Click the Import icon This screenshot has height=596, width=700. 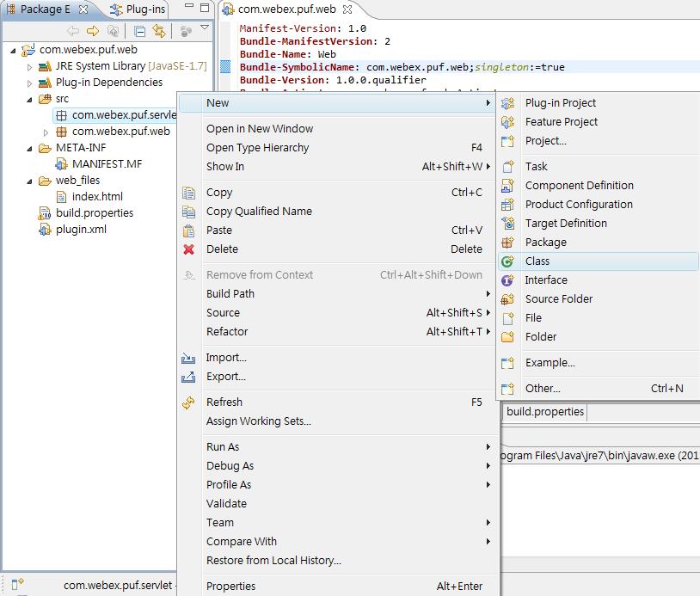(x=188, y=358)
